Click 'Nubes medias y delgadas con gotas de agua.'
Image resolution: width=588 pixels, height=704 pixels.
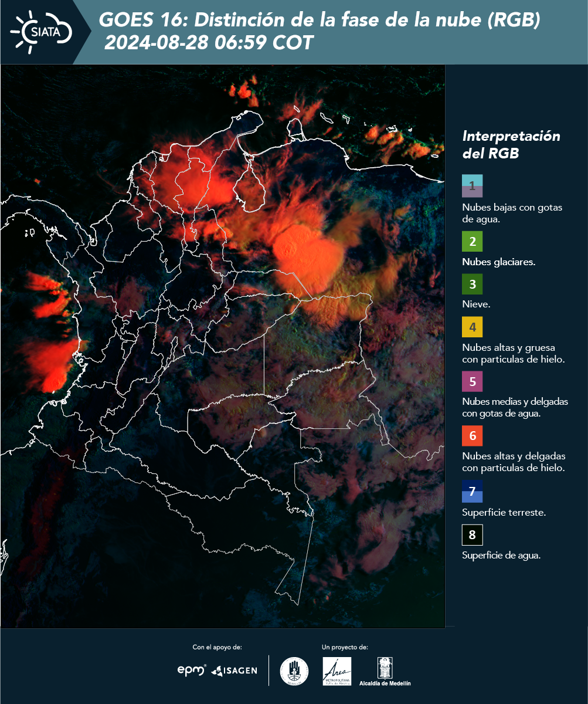(x=515, y=408)
